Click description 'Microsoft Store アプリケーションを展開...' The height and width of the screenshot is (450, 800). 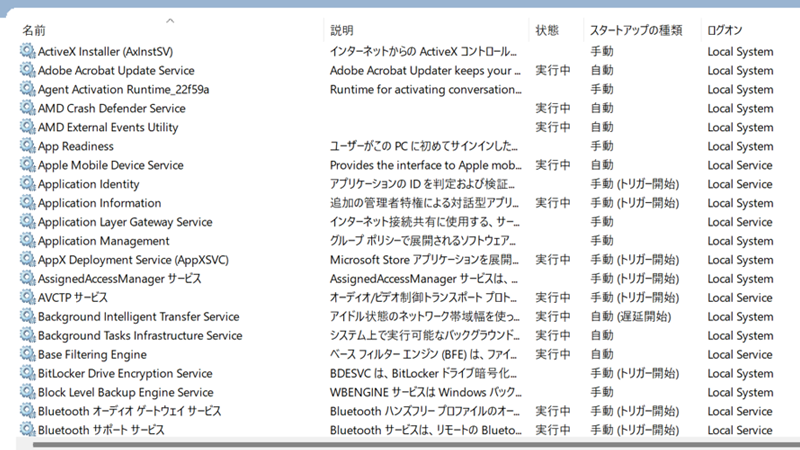[x=424, y=260]
